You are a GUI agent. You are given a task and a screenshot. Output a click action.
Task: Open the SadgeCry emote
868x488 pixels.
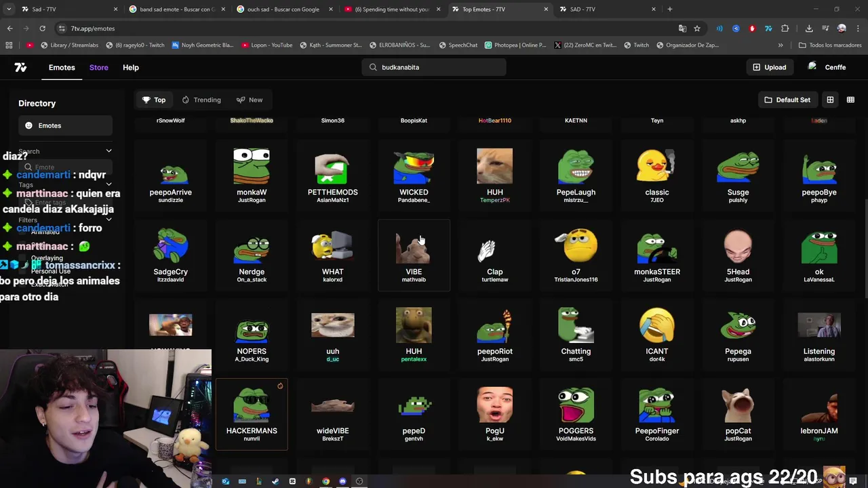pyautogui.click(x=170, y=256)
